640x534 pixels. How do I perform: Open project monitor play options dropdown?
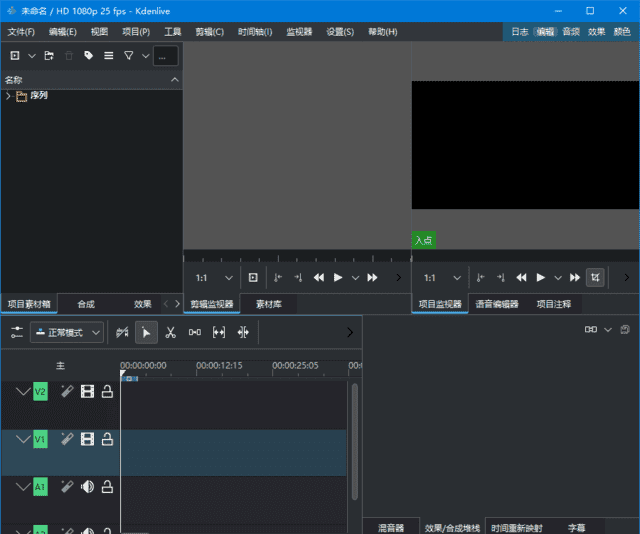(x=558, y=278)
